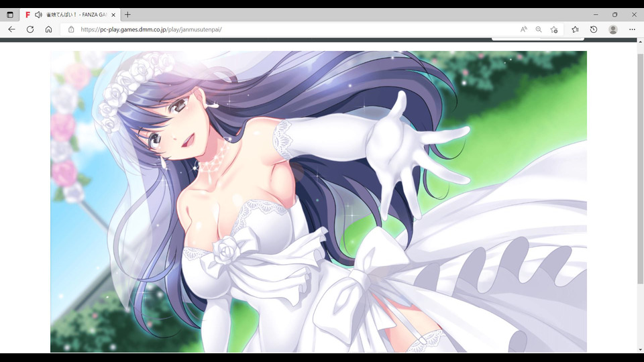Restore down the browser window
Image resolution: width=644 pixels, height=362 pixels.
pos(615,15)
